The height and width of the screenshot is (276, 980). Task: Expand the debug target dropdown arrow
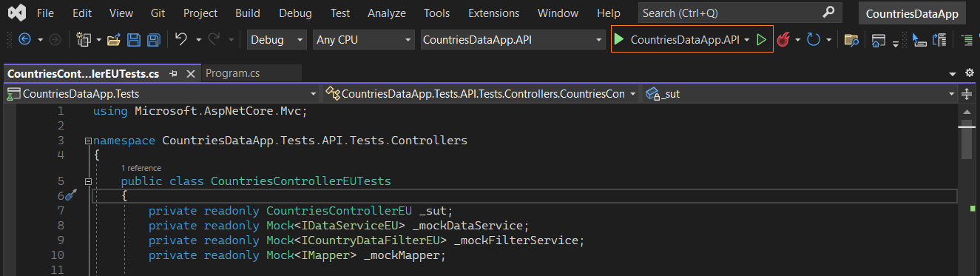click(x=747, y=40)
